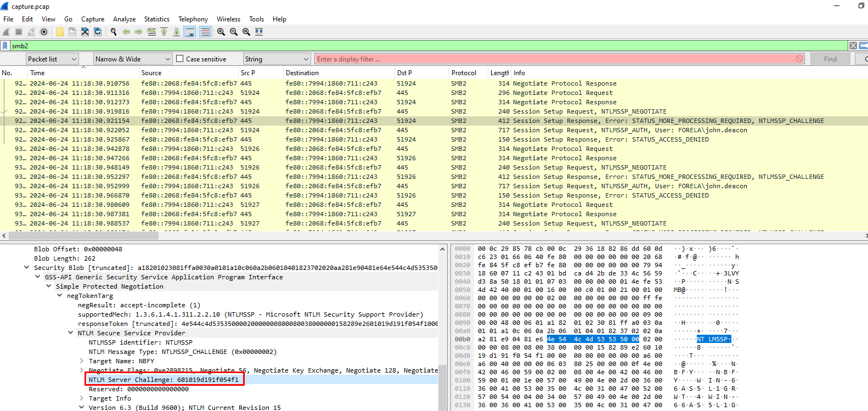Open the Statistics menu

[x=156, y=19]
